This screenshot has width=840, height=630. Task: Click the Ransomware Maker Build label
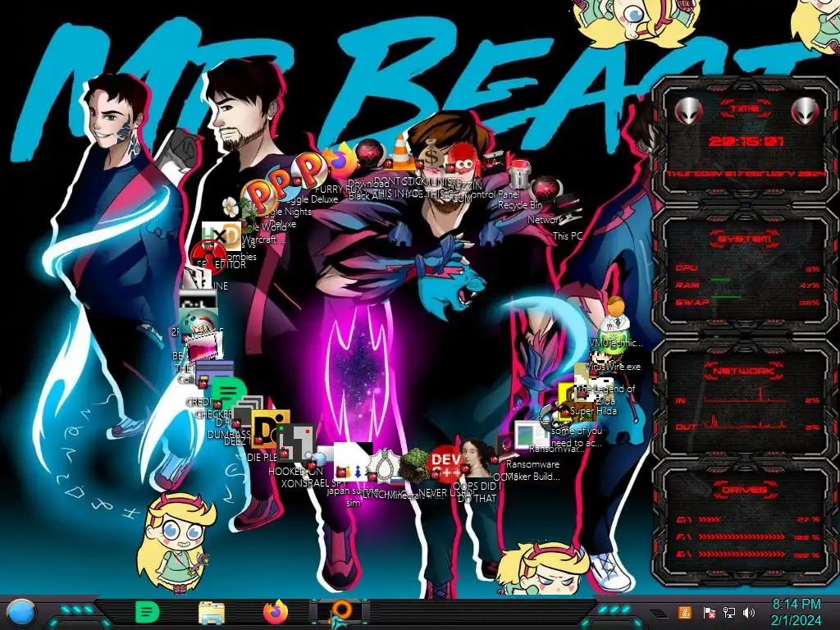pyautogui.click(x=532, y=470)
